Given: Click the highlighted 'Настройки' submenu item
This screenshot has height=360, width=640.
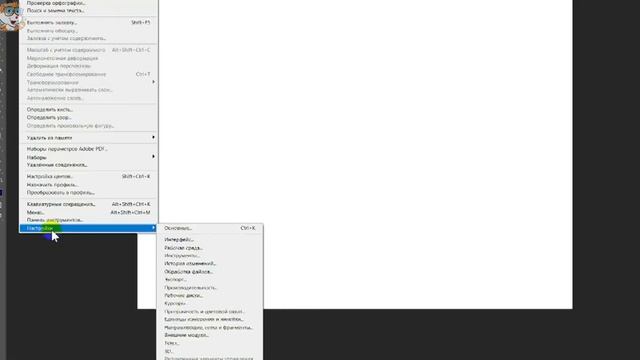Looking at the screenshot, I should [88, 228].
